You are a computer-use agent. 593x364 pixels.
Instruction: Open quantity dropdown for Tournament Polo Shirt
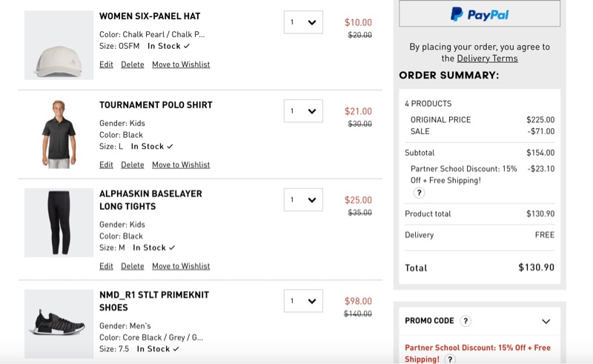click(303, 111)
